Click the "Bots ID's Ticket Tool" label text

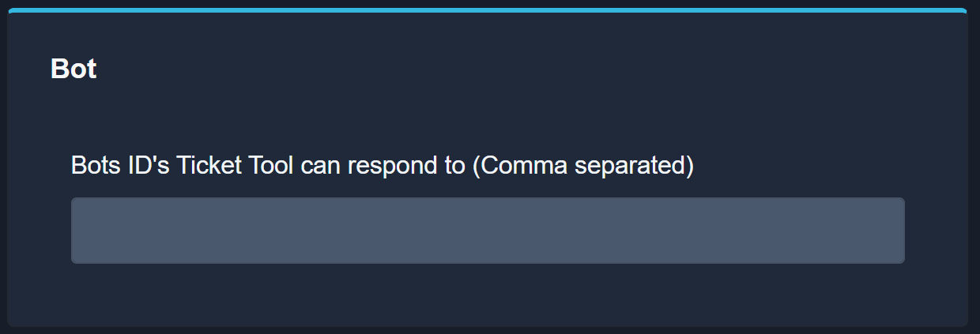pos(183,167)
